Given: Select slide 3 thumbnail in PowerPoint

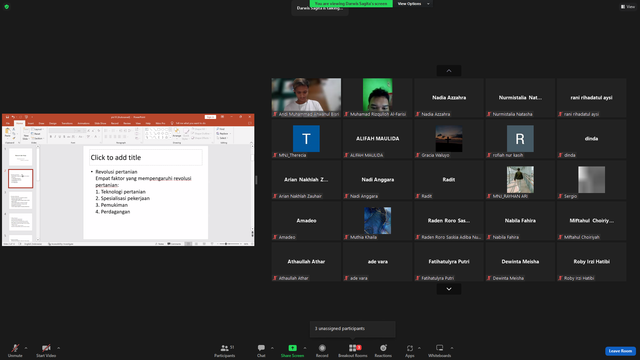Looking at the screenshot, I should tap(20, 200).
